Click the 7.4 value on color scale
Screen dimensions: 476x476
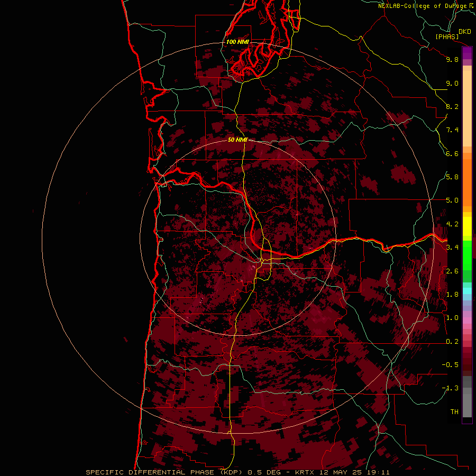(x=452, y=130)
